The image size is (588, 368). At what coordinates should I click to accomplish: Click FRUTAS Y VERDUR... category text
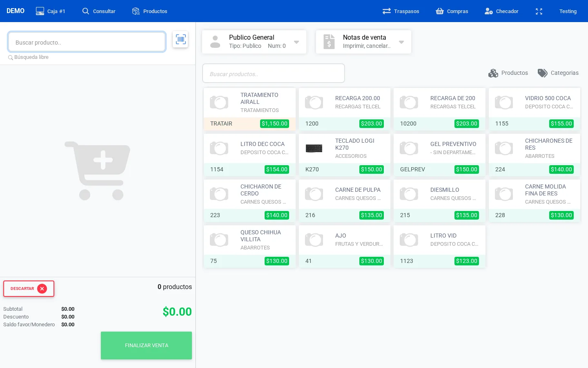(359, 244)
